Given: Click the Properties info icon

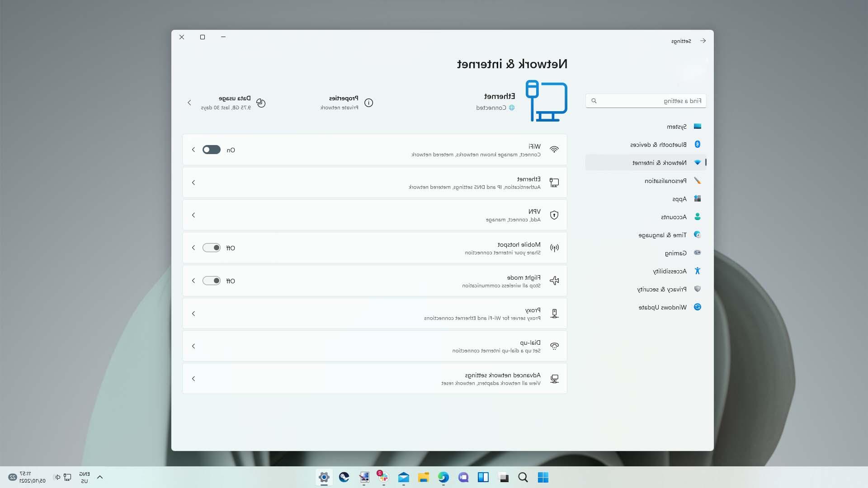Looking at the screenshot, I should click(369, 103).
